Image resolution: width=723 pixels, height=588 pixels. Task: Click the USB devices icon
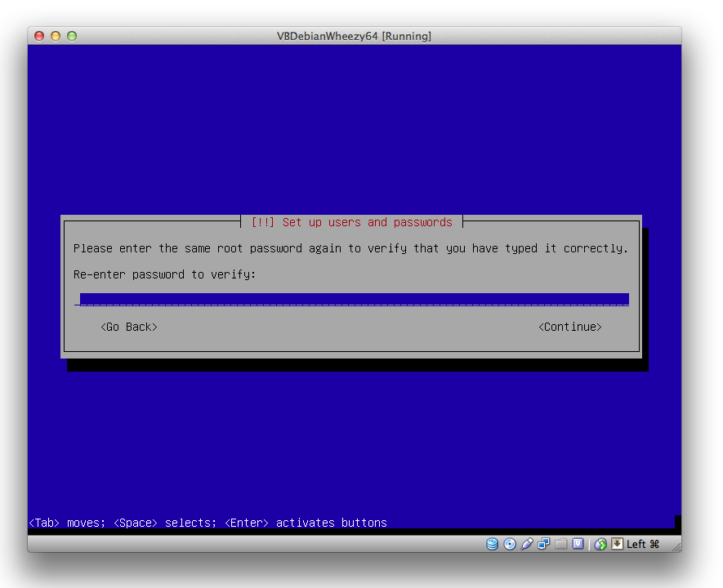pyautogui.click(x=527, y=544)
